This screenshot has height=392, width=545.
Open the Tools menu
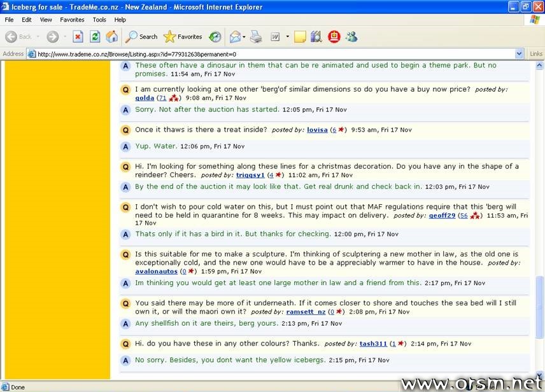click(x=99, y=20)
